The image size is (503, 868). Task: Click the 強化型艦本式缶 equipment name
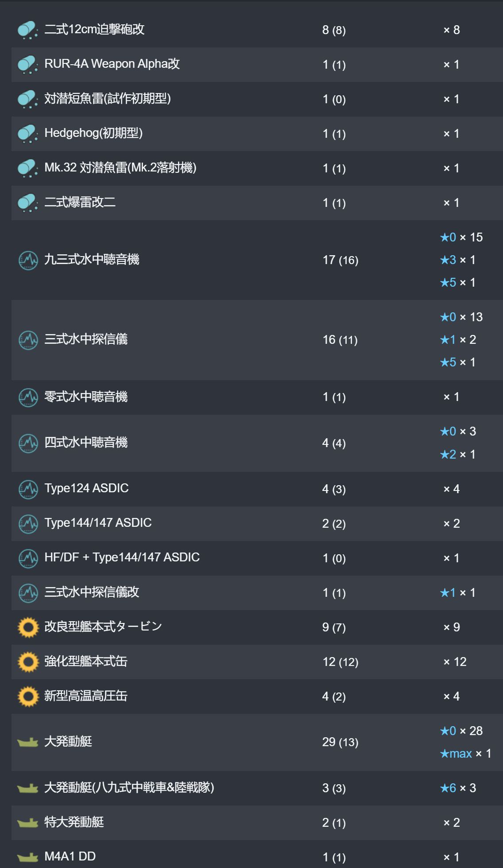86,662
